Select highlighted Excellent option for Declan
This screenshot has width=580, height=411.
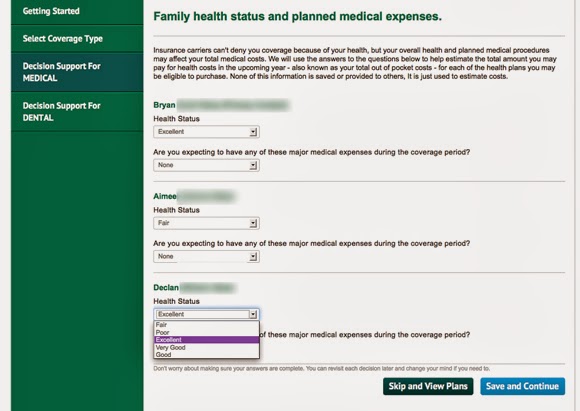pyautogui.click(x=206, y=340)
